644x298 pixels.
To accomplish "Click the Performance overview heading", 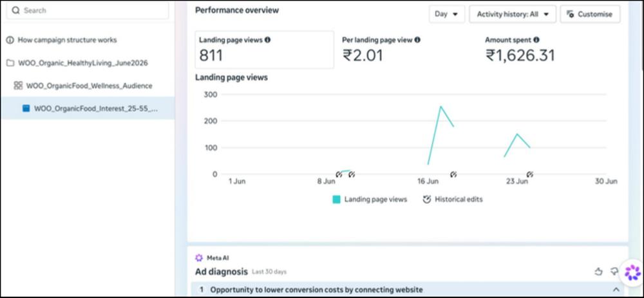I will [237, 10].
